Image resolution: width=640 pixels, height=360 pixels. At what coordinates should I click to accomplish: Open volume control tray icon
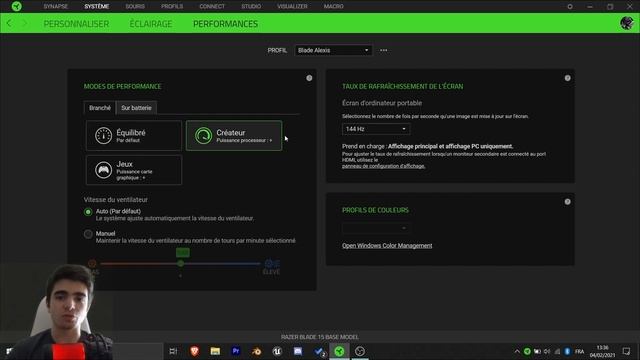point(547,351)
